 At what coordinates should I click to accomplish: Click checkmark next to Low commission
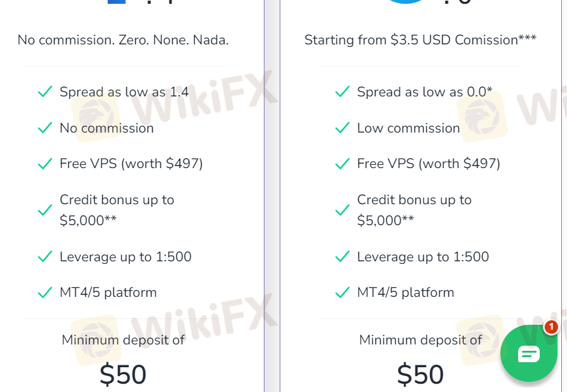(342, 127)
